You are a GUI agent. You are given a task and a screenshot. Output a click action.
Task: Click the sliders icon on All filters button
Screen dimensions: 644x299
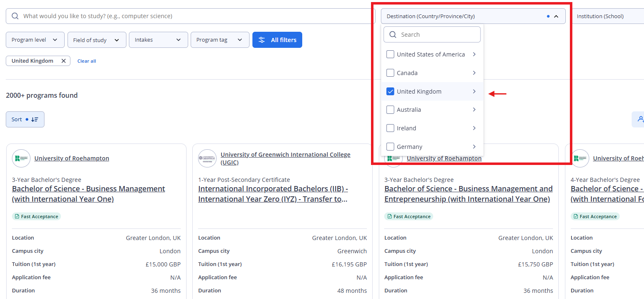tap(261, 40)
